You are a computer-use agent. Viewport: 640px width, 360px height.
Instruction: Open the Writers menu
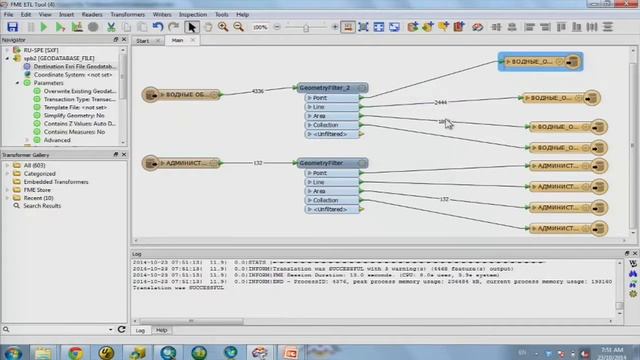coord(162,14)
